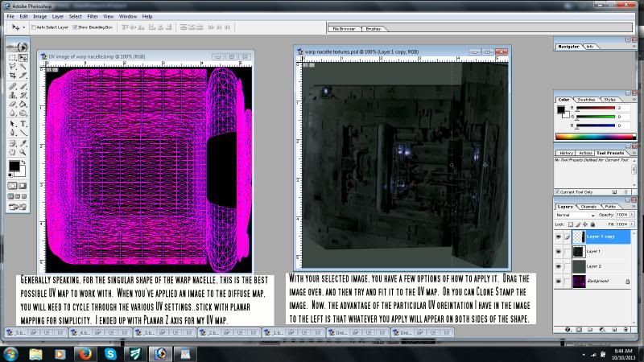Open the Color panel options menu
The image size is (644, 362).
[634, 100]
